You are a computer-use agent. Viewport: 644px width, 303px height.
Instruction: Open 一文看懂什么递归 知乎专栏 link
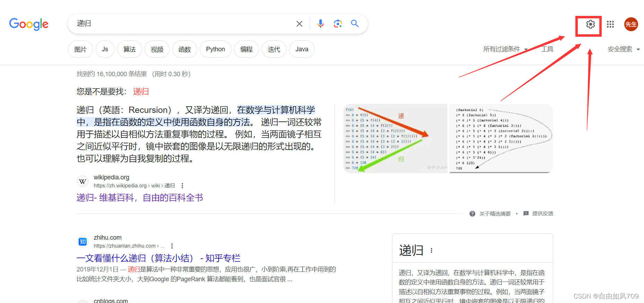(158, 258)
